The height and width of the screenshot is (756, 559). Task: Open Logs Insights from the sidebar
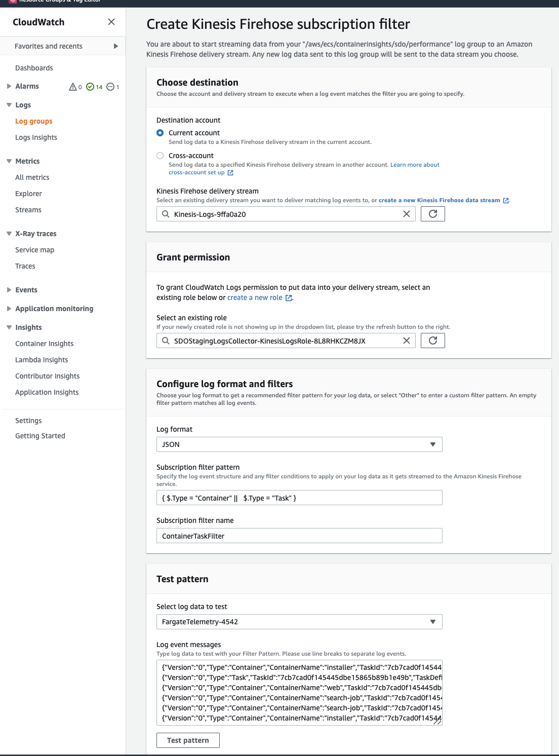click(x=36, y=137)
